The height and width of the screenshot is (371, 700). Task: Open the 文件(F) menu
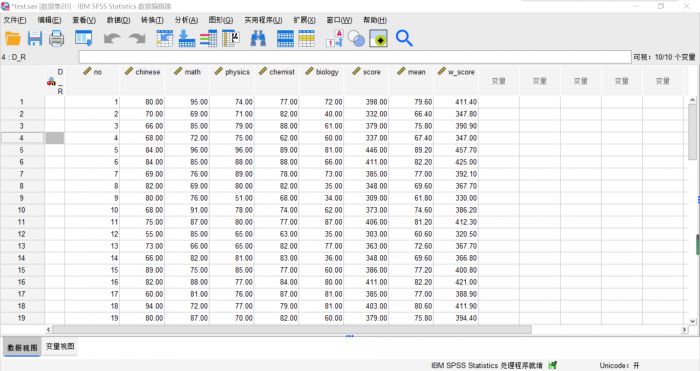coord(15,20)
